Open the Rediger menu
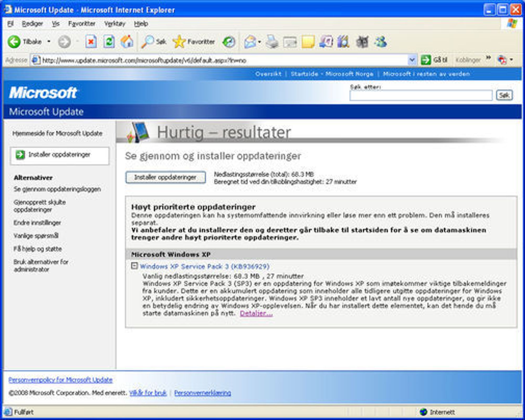The height and width of the screenshot is (420, 525). 32,24
